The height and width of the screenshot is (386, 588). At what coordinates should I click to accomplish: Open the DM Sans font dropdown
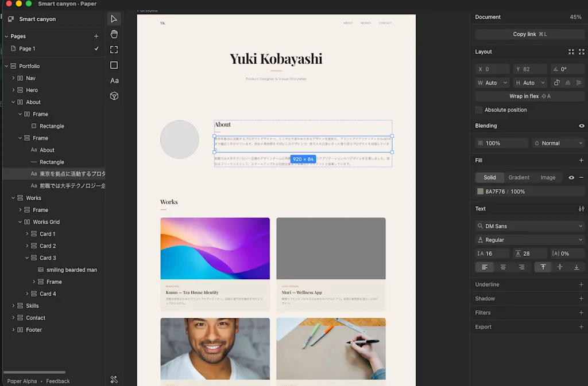pyautogui.click(x=529, y=226)
